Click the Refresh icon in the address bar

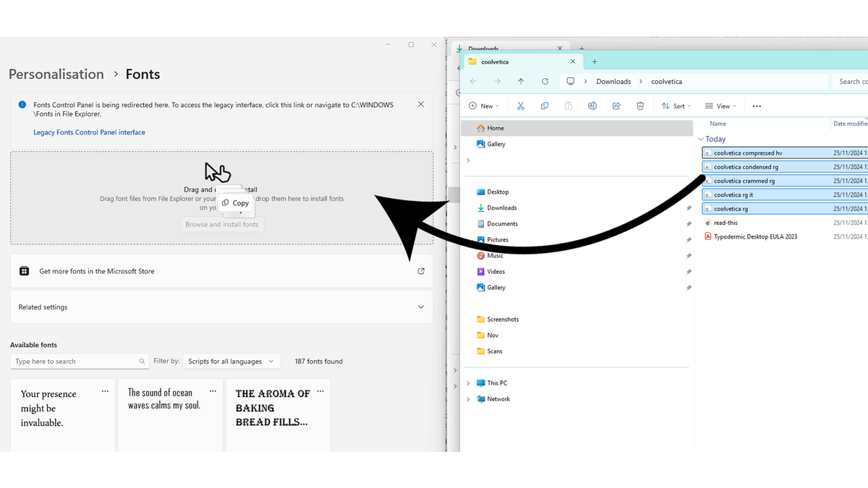point(545,81)
